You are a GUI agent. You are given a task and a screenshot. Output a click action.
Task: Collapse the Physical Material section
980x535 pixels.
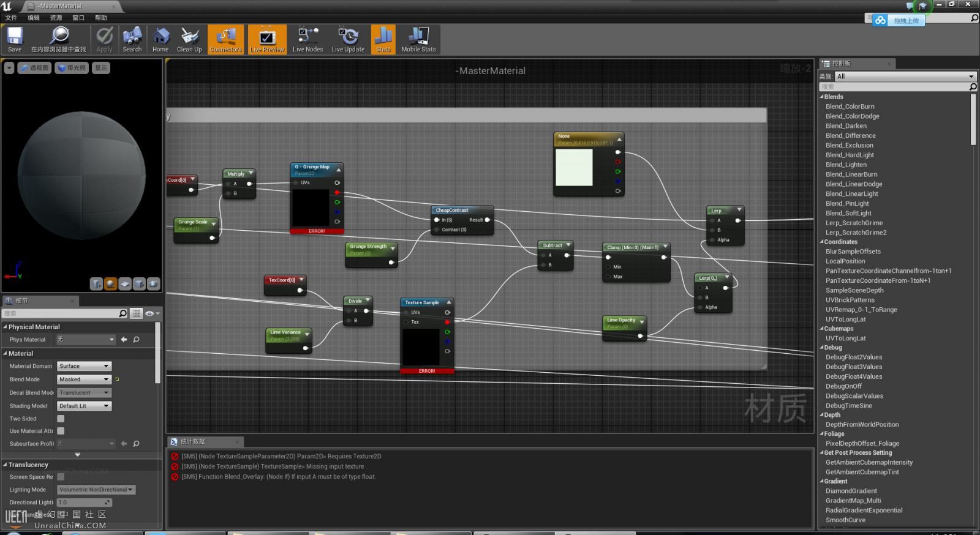pyautogui.click(x=5, y=327)
